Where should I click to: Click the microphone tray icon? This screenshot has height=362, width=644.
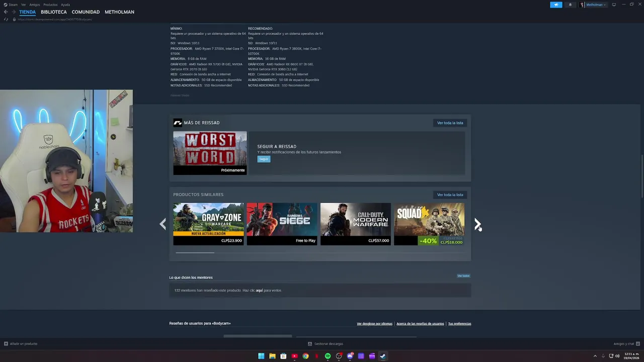603,356
